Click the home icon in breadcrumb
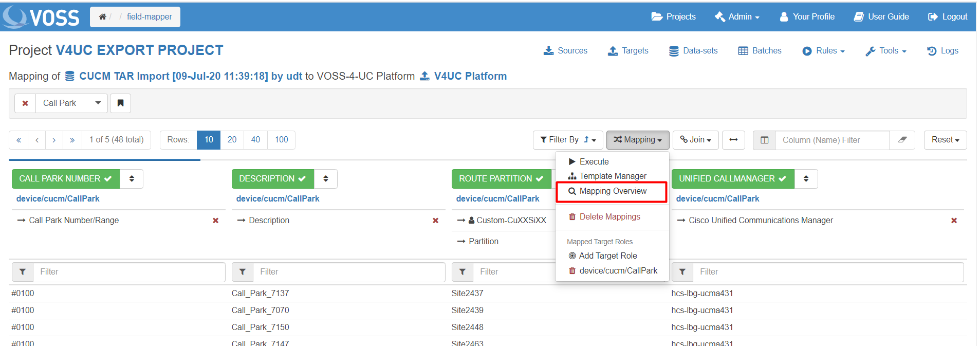This screenshot has width=980, height=346. pyautogui.click(x=102, y=17)
